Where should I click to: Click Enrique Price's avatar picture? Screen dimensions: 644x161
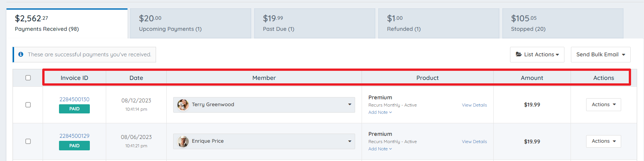point(183,141)
